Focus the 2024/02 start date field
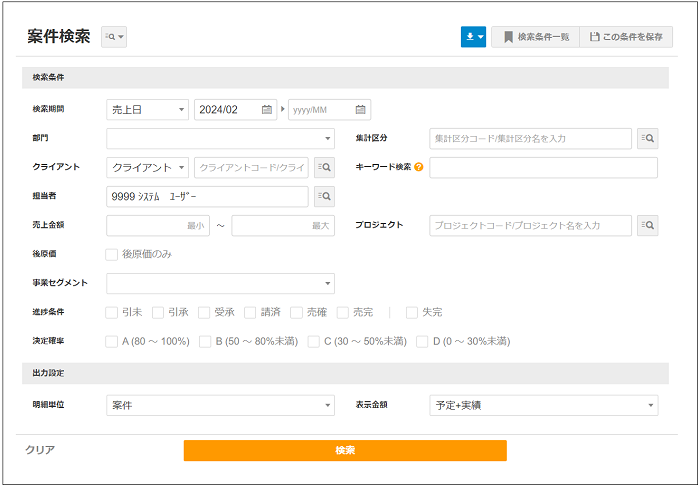Viewport: 700px width, 486px height. (235, 109)
